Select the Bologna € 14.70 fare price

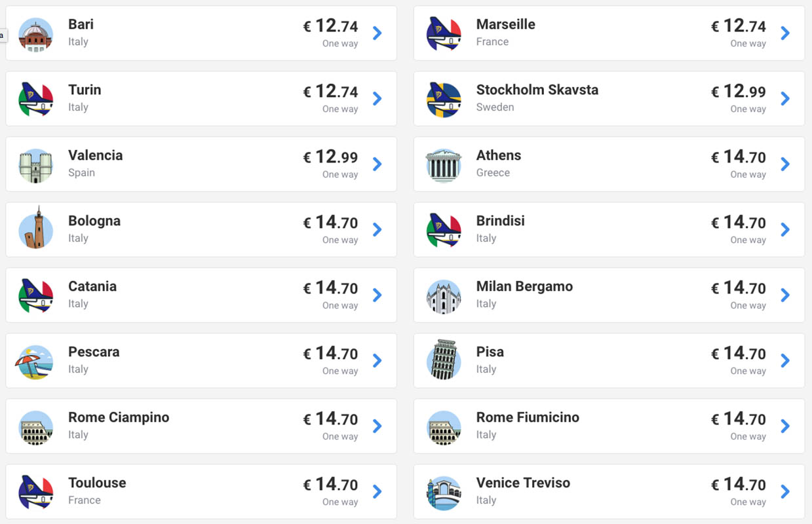click(330, 223)
